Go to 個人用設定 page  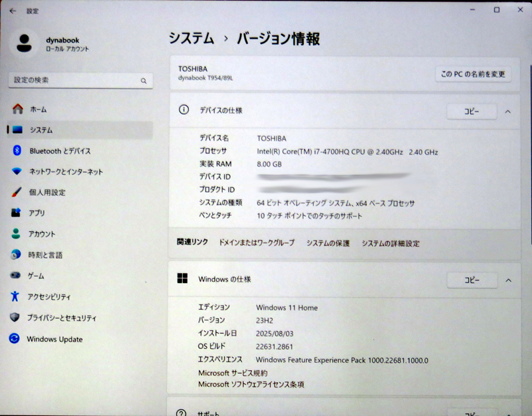point(80,192)
